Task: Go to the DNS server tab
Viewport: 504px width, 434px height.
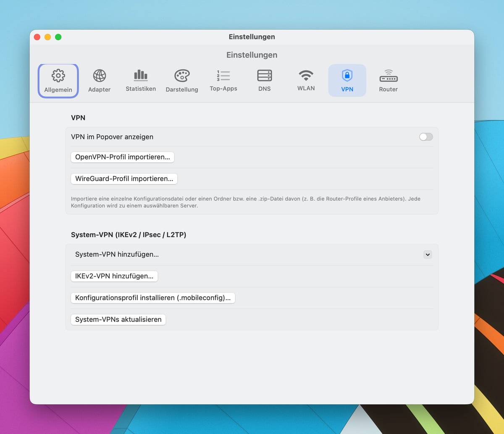Action: pos(265,81)
